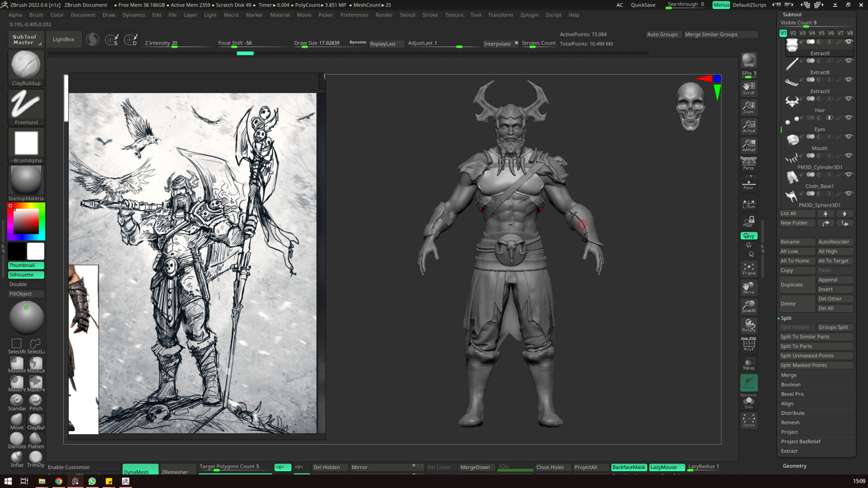
Task: Click the LightBox button
Action: (63, 40)
